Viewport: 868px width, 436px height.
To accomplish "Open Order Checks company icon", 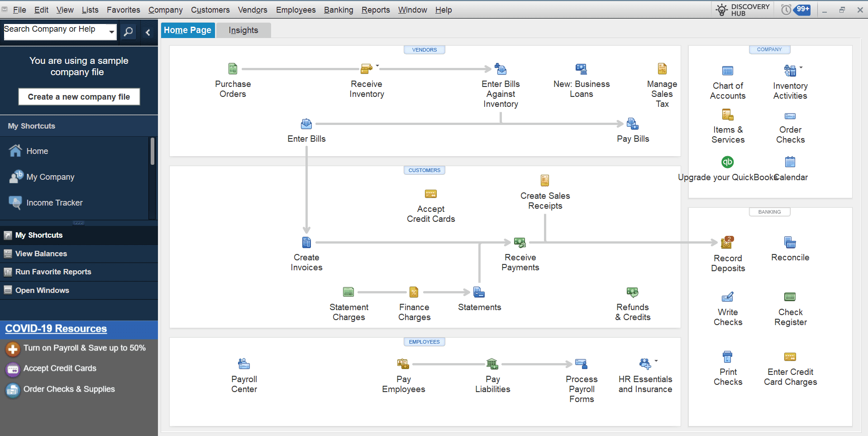I will (x=790, y=116).
